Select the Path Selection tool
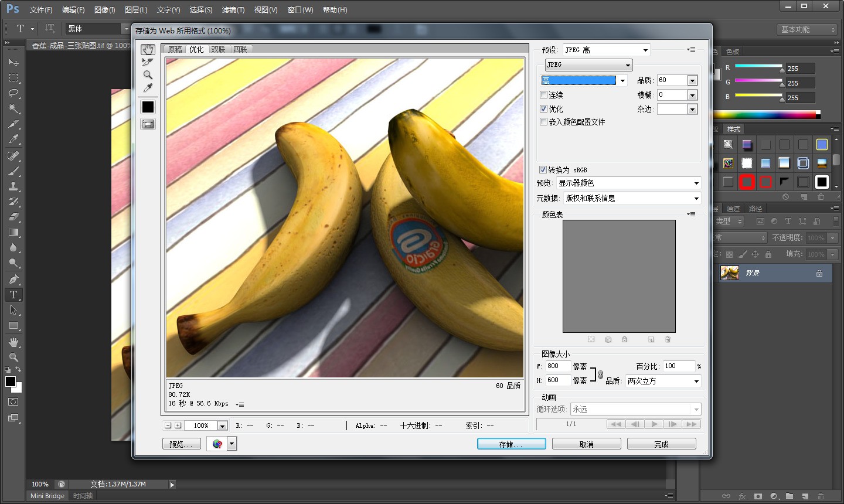The image size is (844, 504). coord(13,310)
